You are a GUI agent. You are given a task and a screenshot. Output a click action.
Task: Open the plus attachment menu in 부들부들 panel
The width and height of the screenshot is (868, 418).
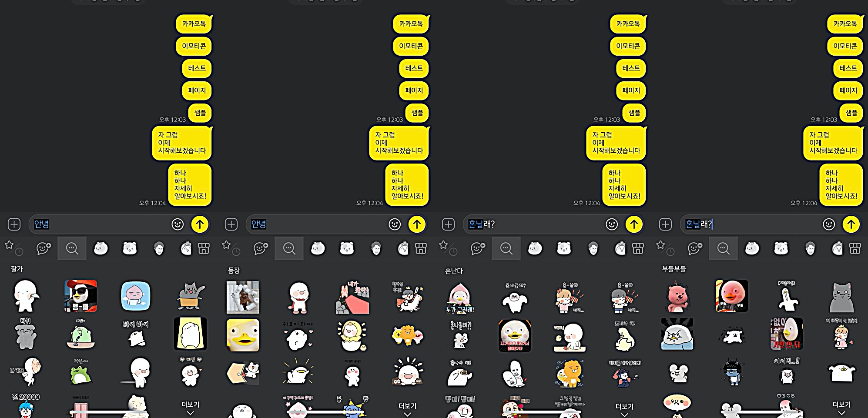pyautogui.click(x=665, y=224)
